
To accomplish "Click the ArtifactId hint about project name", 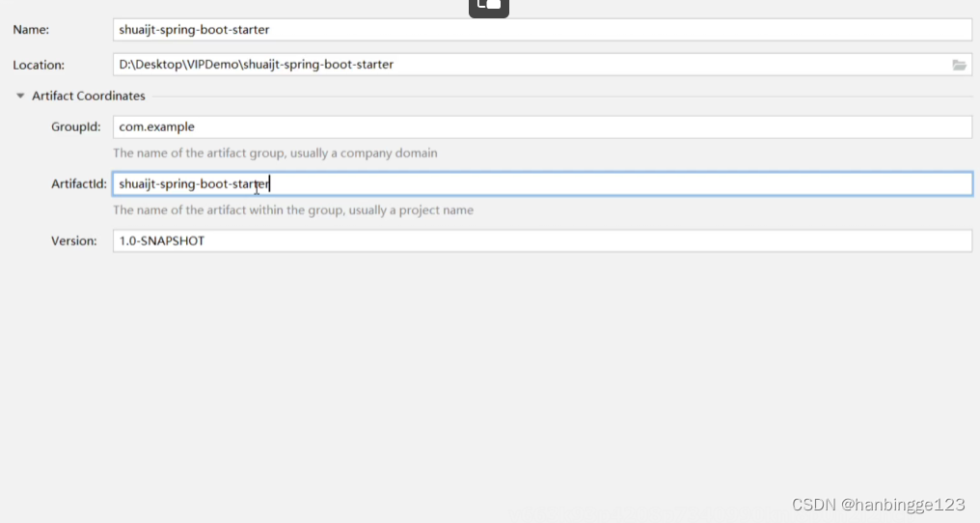I will point(293,209).
